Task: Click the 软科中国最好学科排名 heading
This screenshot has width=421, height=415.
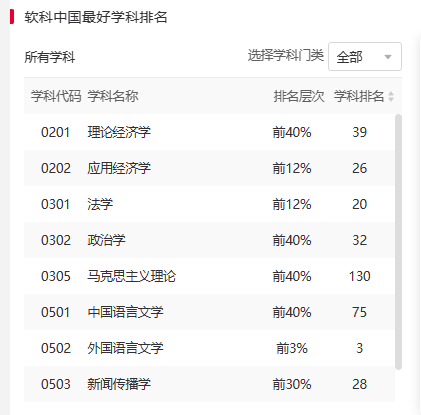Action: click(x=96, y=17)
